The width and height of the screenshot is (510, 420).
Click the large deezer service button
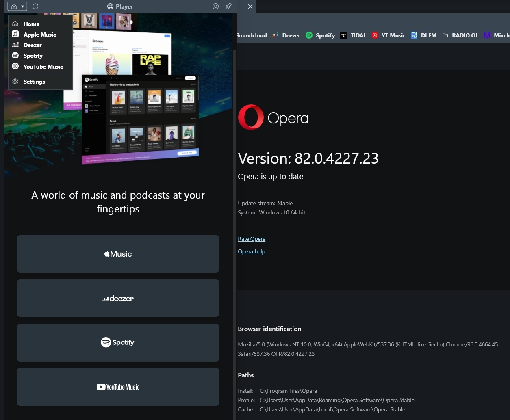point(118,298)
